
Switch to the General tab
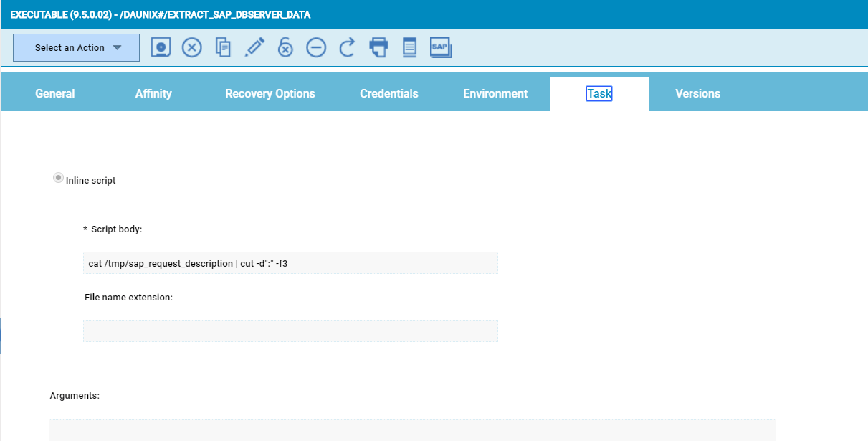(55, 94)
